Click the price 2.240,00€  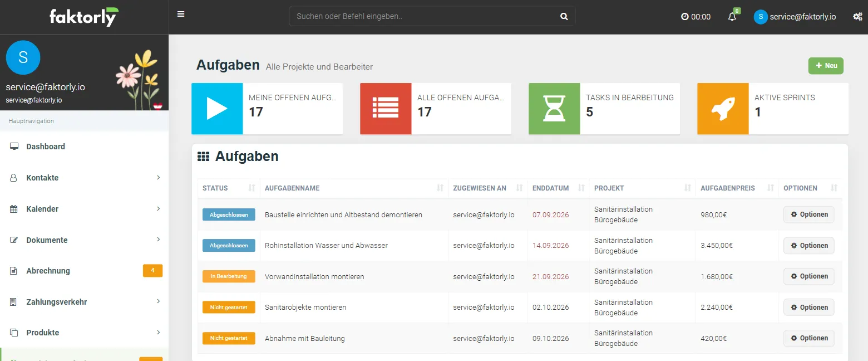coord(717,308)
